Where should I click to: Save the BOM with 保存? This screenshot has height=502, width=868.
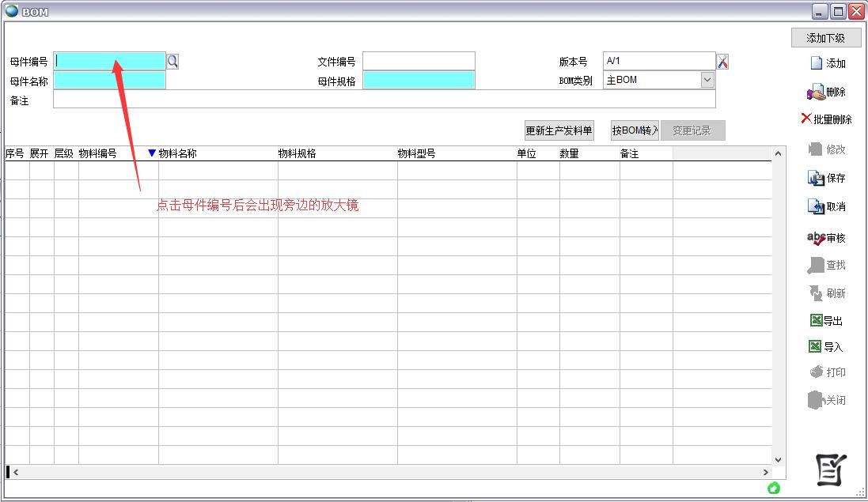point(816,178)
